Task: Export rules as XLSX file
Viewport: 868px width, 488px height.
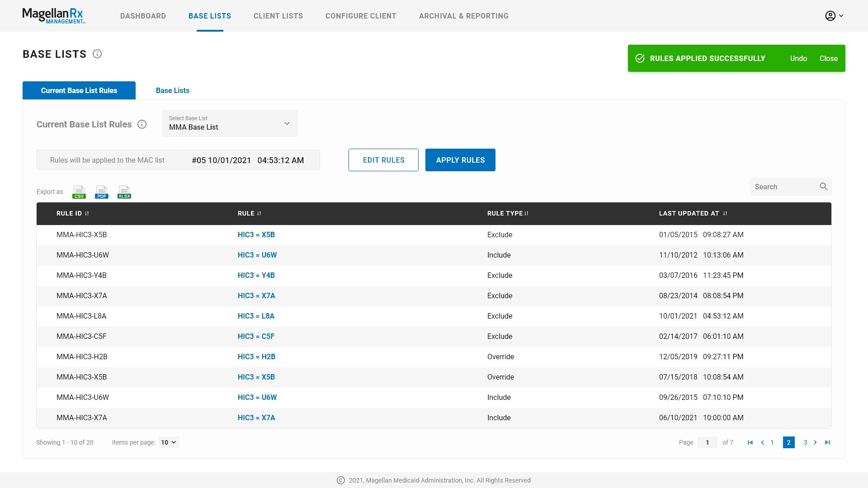Action: tap(124, 192)
